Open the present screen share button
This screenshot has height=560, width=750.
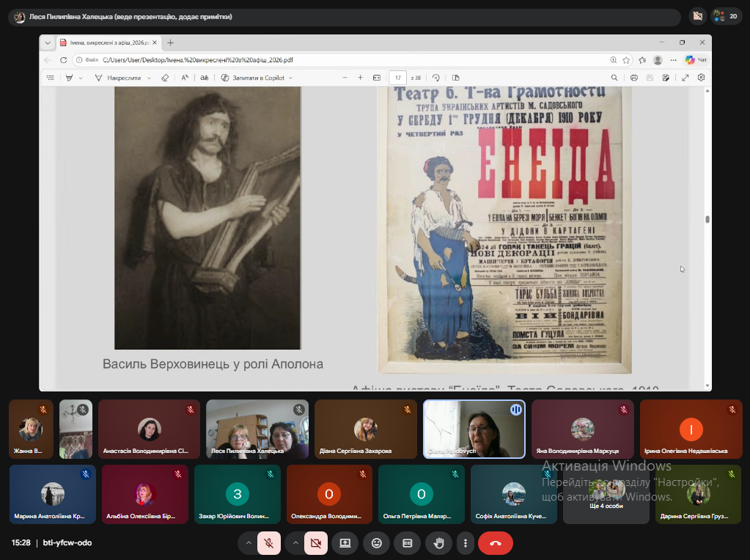pyautogui.click(x=345, y=543)
